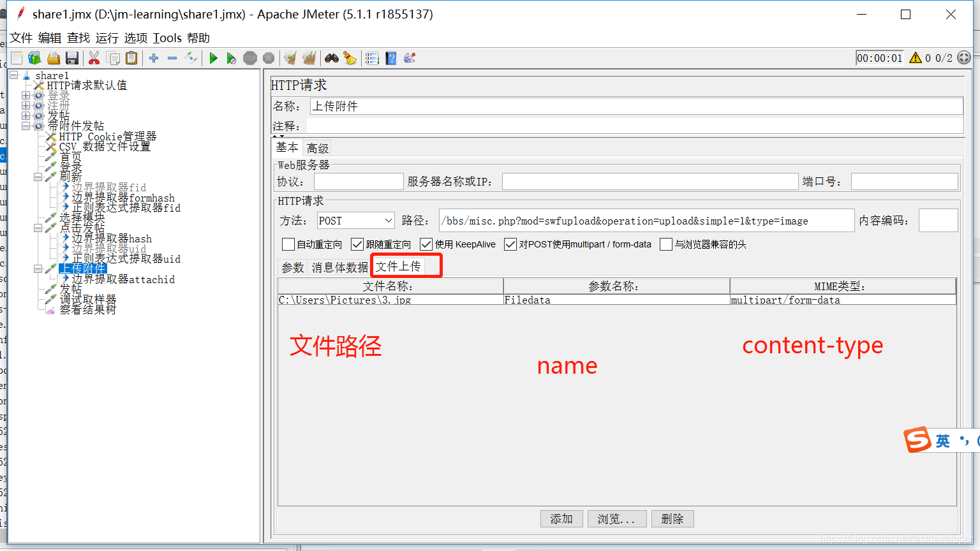This screenshot has width=980, height=551.
Task: Uncheck 跟随重定向 checkbox
Action: [x=357, y=244]
